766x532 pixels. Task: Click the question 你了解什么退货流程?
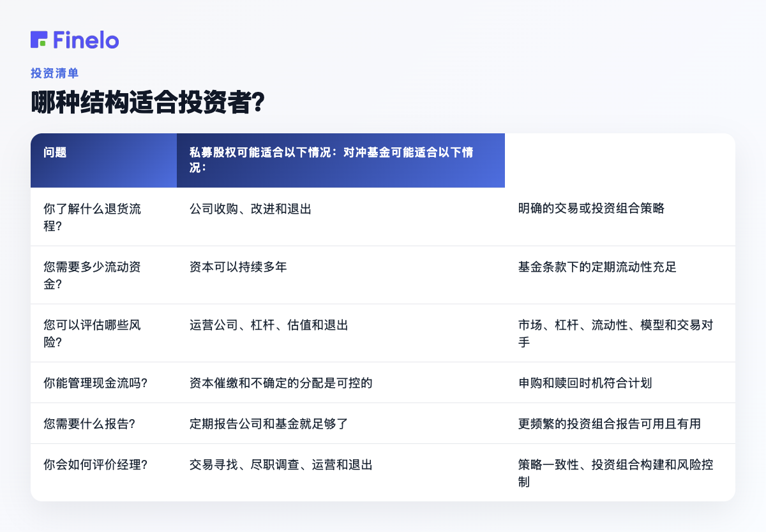coord(93,217)
